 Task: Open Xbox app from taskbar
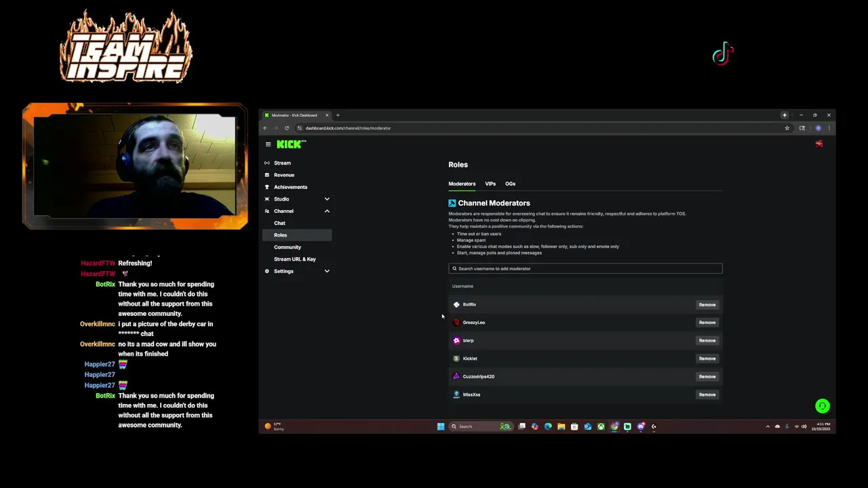click(x=601, y=426)
